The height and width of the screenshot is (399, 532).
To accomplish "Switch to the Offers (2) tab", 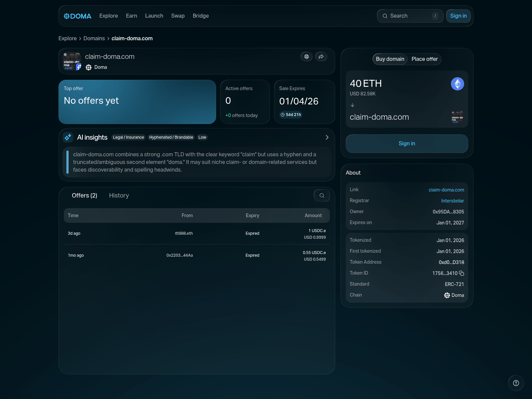I will pos(84,196).
